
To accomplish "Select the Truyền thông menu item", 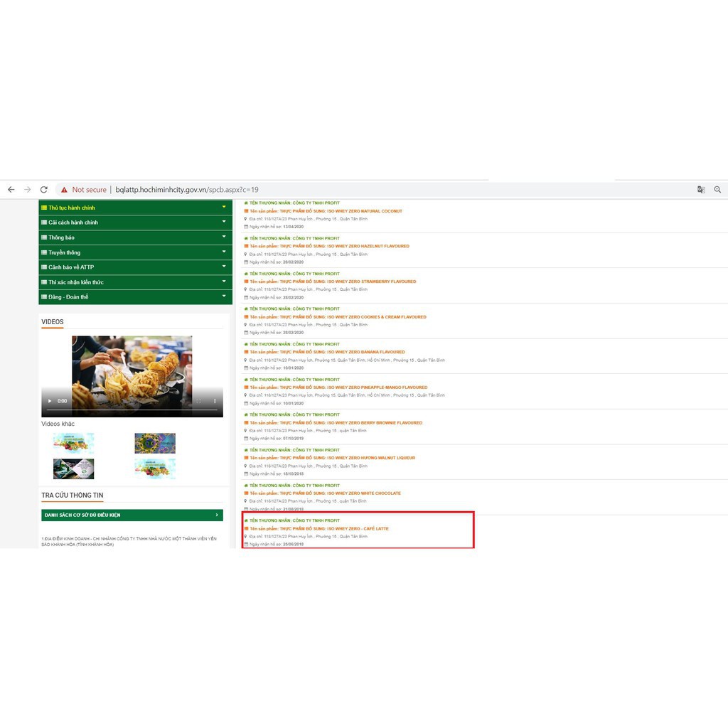I will pos(65,252).
